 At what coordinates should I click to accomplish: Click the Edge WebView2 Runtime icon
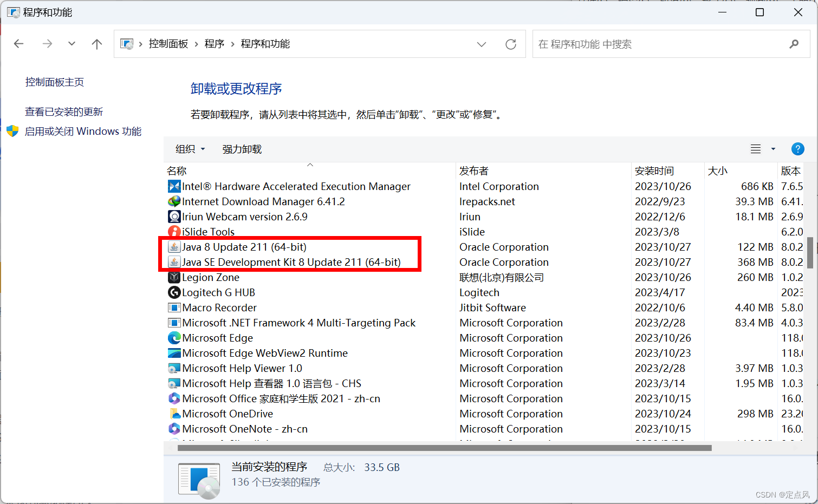174,354
